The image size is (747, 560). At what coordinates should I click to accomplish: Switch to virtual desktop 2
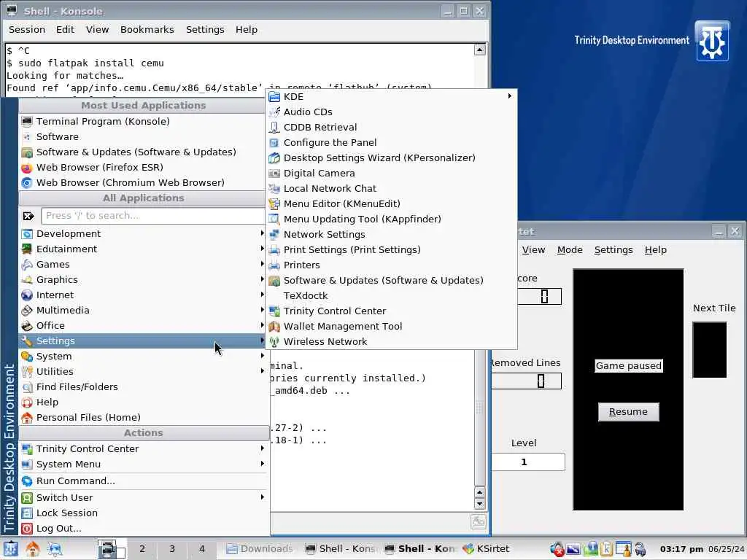(142, 549)
